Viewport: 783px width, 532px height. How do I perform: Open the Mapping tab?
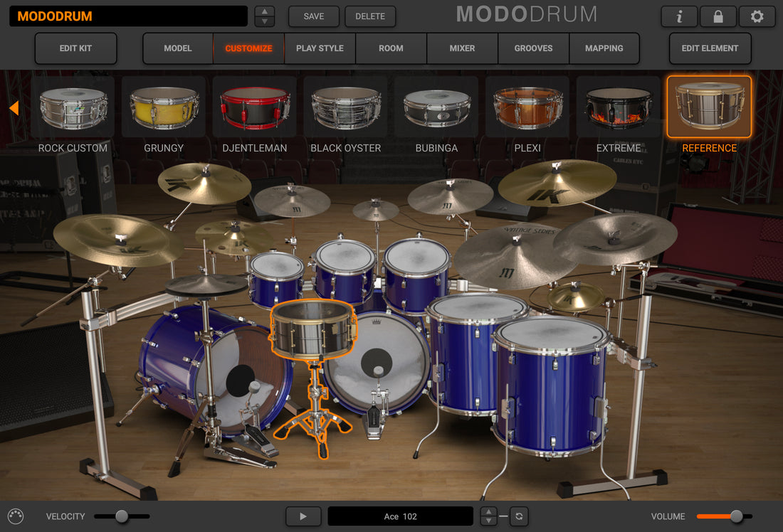click(x=604, y=48)
